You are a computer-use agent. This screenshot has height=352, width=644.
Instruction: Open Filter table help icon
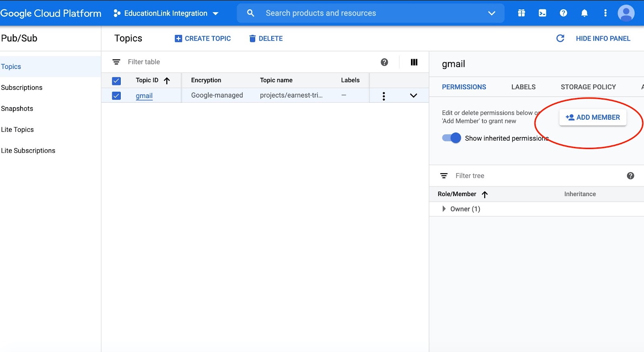click(x=384, y=62)
